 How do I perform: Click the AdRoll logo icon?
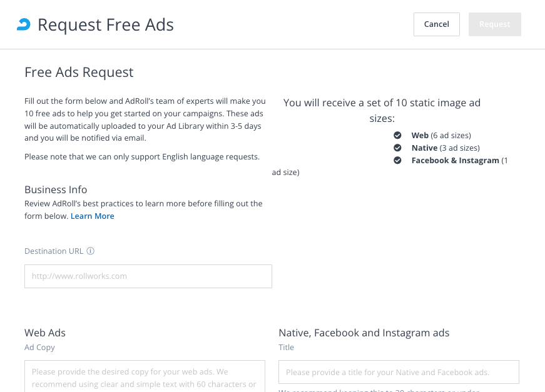23,24
